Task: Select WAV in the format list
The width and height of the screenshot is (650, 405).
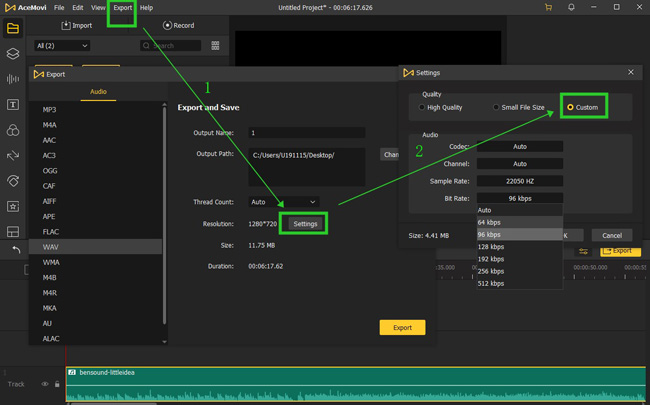Action: pos(95,247)
